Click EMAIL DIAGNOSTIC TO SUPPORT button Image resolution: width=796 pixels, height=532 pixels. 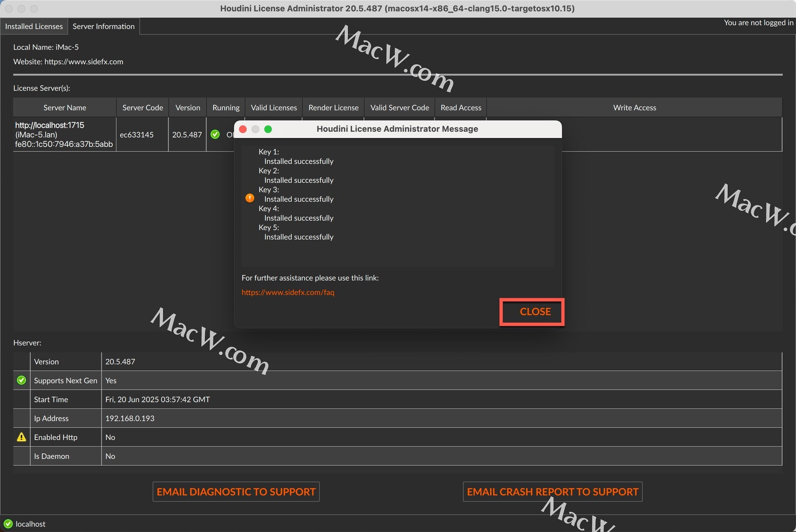point(236,491)
